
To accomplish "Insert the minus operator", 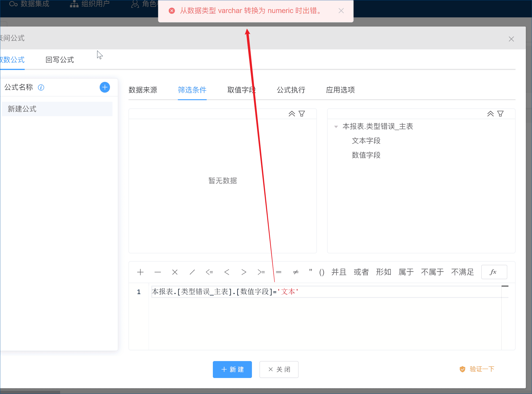I will click(x=158, y=272).
